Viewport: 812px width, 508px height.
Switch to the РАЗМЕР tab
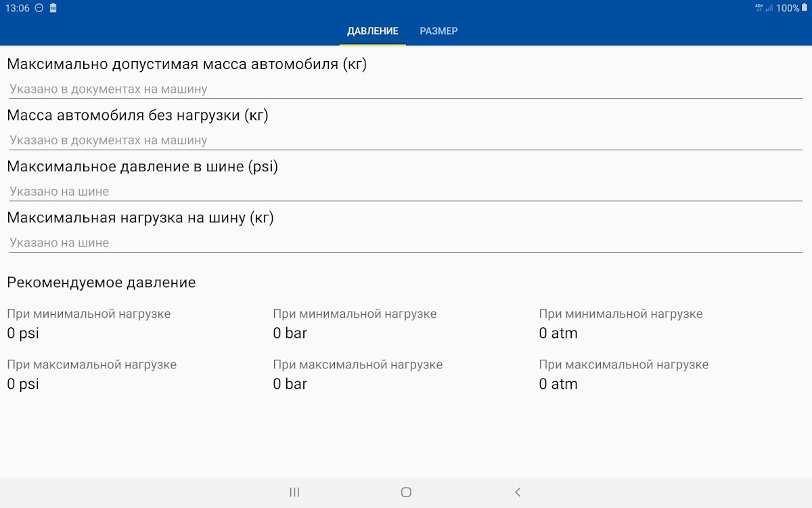click(x=438, y=31)
